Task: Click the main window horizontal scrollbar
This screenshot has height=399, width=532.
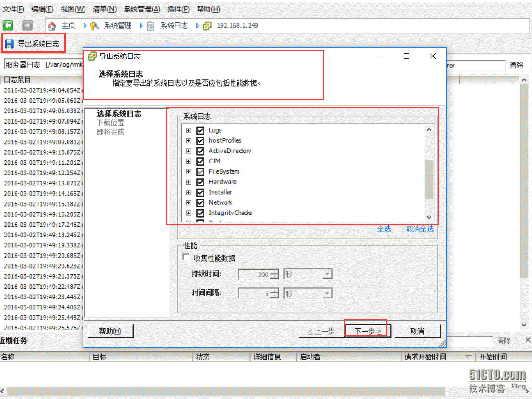Action: [226, 392]
